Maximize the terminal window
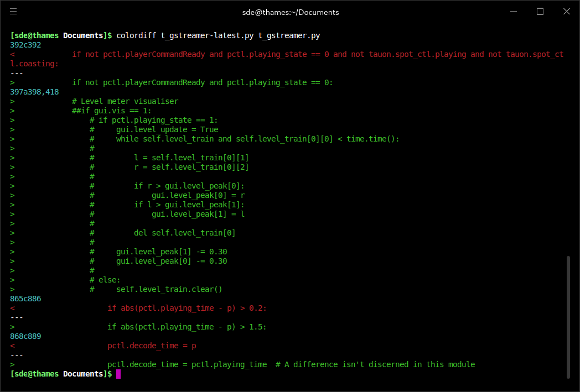 [x=540, y=12]
